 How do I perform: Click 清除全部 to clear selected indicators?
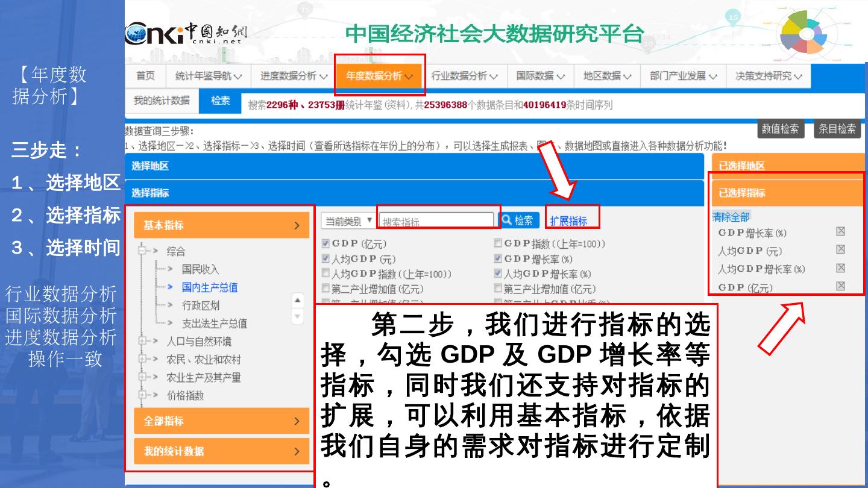731,217
